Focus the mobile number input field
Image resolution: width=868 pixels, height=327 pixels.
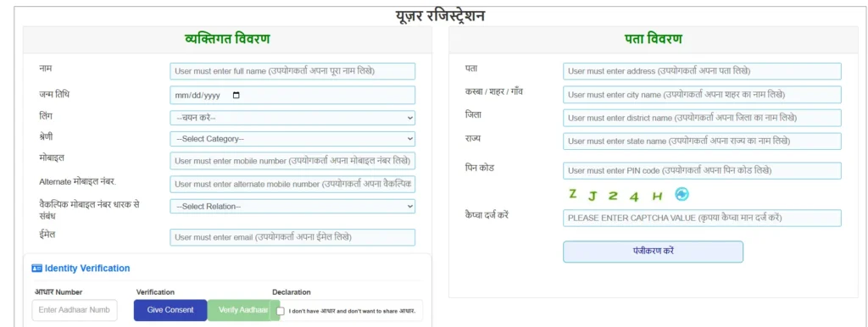(x=292, y=161)
